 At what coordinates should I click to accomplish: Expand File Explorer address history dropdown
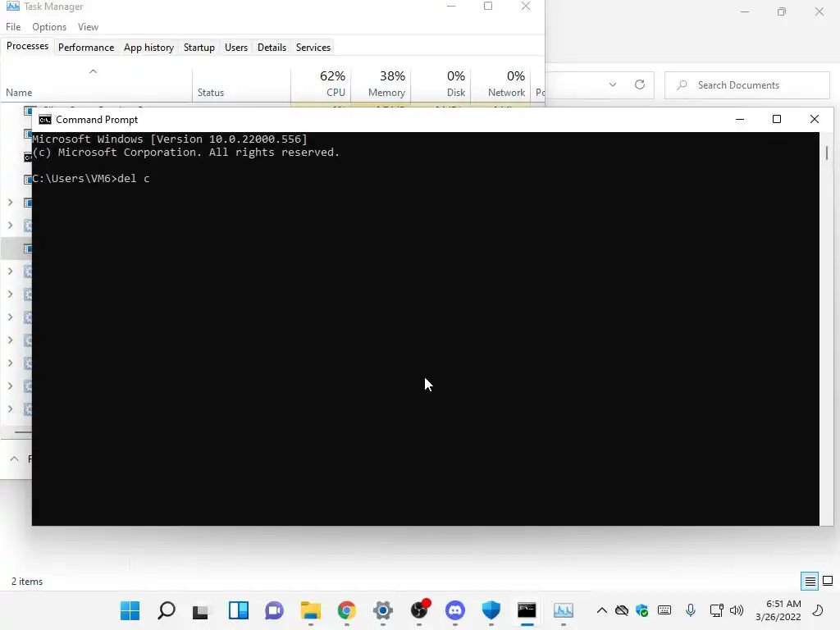613,84
